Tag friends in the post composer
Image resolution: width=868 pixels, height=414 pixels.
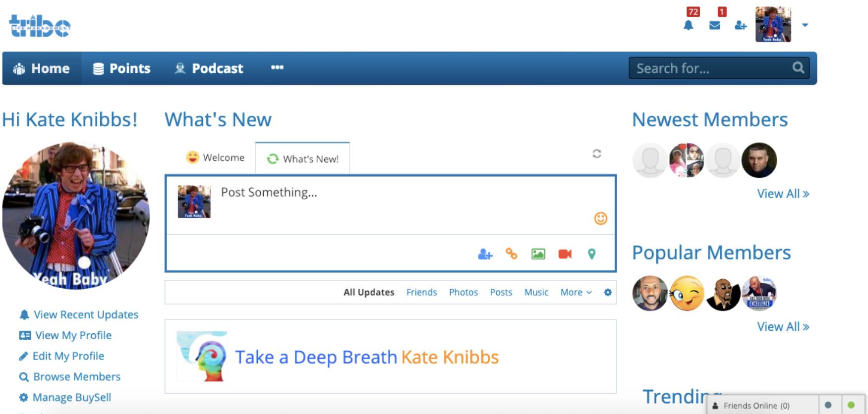click(x=485, y=255)
